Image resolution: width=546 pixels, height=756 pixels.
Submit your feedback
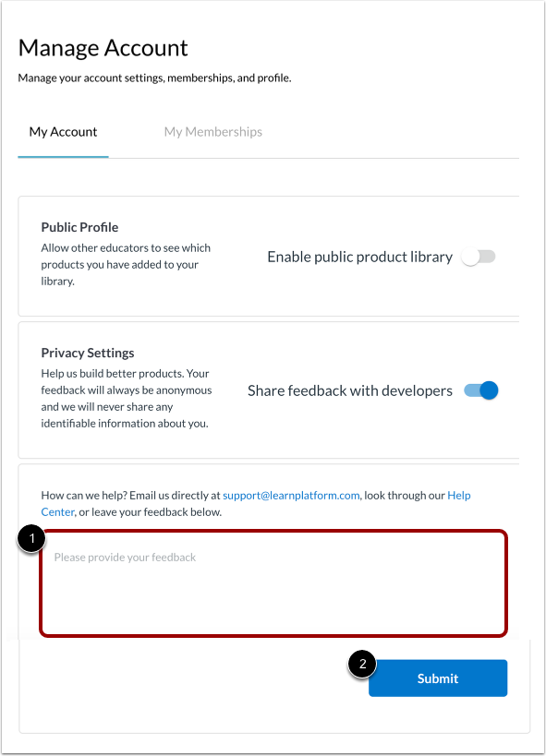pos(437,678)
